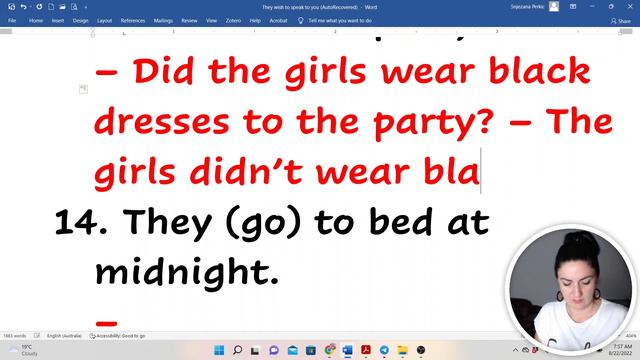The image size is (640, 360).
Task: Open Windows Search from taskbar
Action: tap(237, 350)
